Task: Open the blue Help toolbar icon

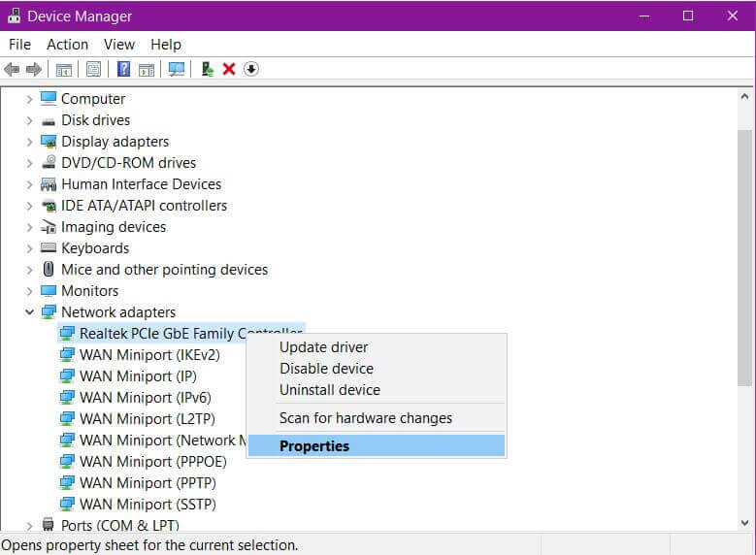Action: (123, 70)
